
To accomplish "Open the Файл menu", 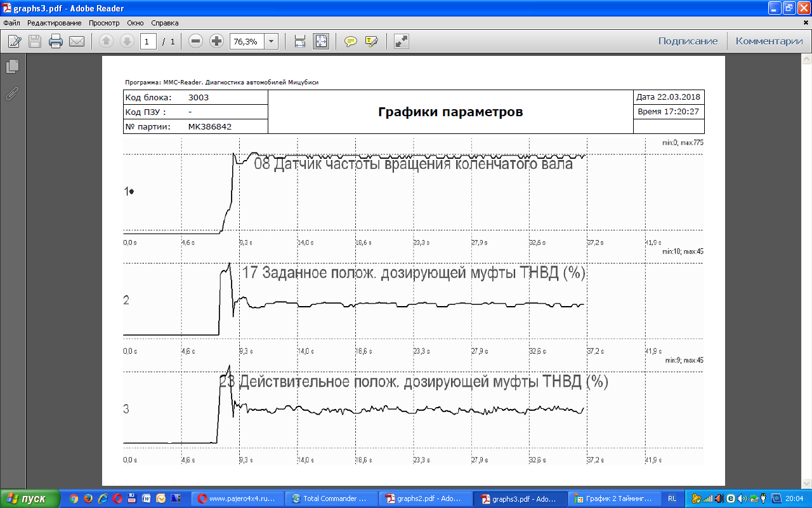I will click(x=11, y=23).
